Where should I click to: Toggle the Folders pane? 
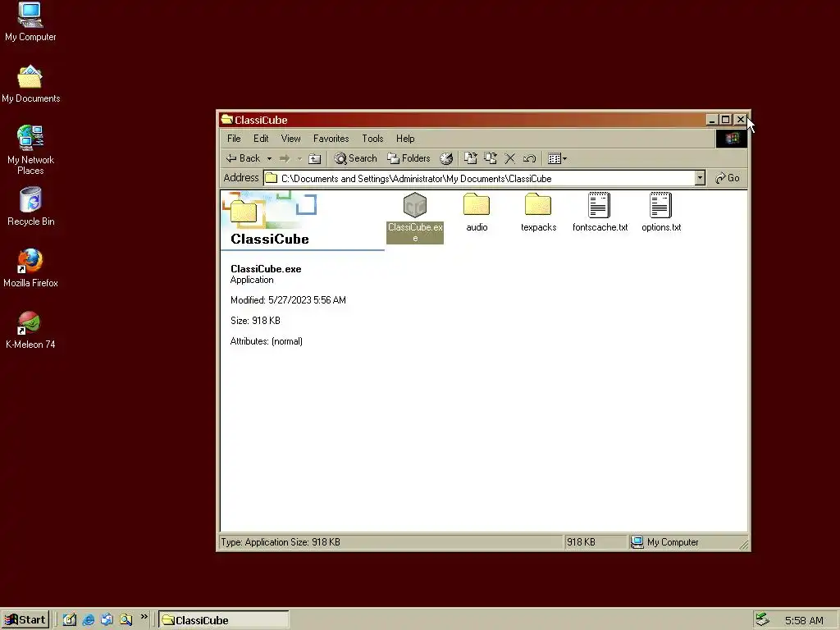coord(409,158)
